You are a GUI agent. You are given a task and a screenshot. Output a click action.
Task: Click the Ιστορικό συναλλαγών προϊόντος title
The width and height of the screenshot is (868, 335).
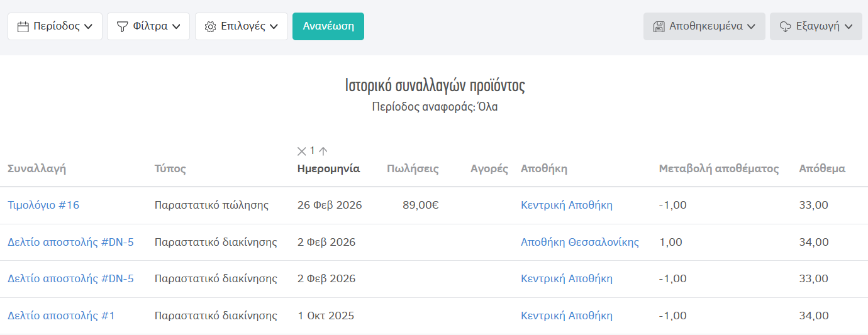coord(435,85)
